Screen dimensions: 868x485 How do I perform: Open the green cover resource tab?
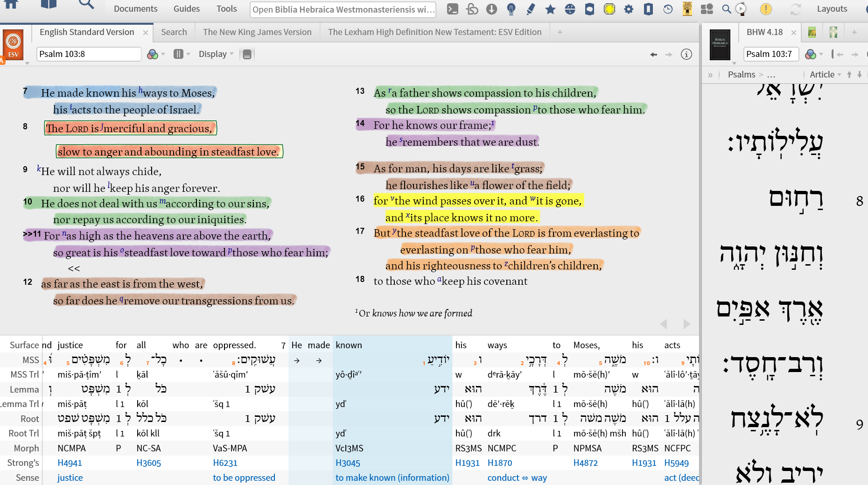point(812,32)
